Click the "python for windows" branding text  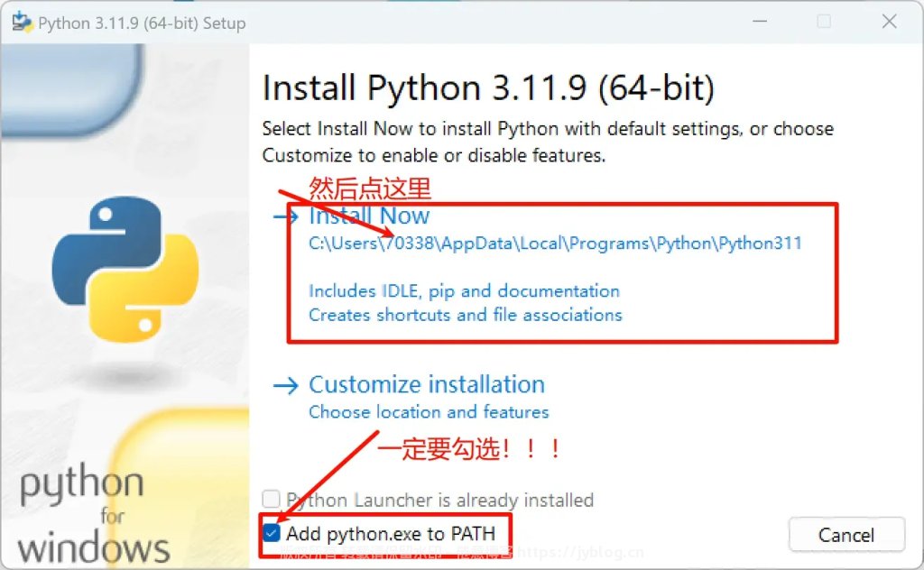click(x=93, y=516)
